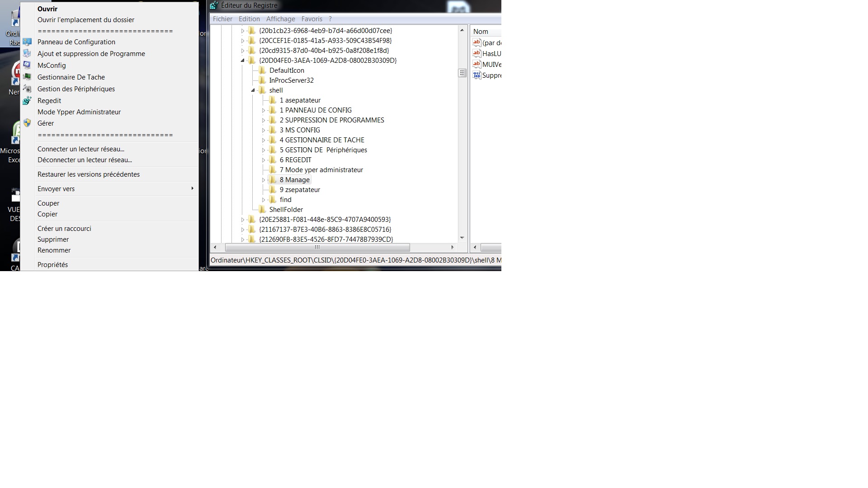Click the DefaultIcon folder icon

coord(262,70)
